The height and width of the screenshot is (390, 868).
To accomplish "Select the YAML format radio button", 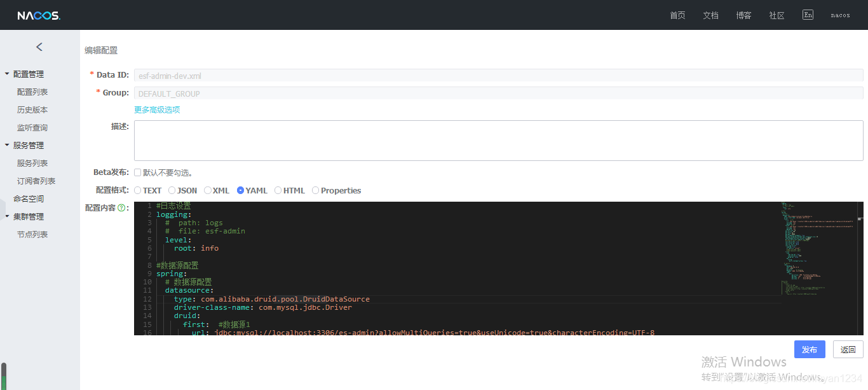I will pyautogui.click(x=240, y=190).
